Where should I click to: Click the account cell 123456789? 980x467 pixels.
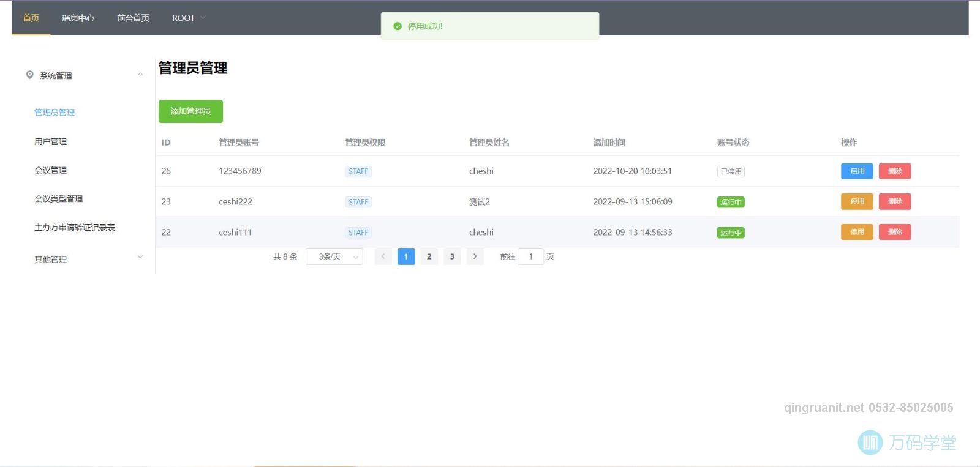[x=240, y=171]
